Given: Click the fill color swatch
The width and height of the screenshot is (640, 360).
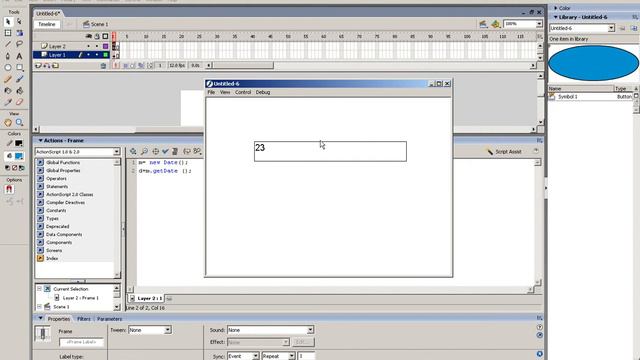Looking at the screenshot, I should (19, 156).
